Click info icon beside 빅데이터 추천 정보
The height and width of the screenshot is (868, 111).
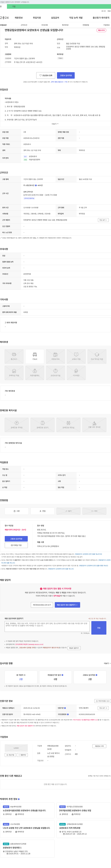(x=19, y=799)
